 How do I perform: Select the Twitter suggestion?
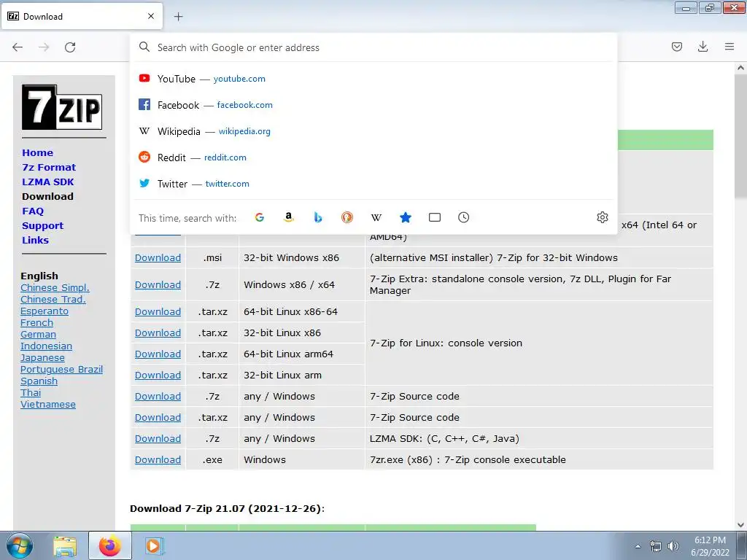click(373, 183)
